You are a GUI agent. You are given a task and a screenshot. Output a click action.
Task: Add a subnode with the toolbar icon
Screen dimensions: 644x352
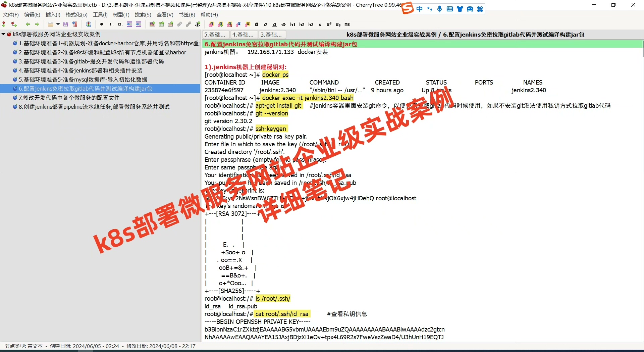(14, 24)
